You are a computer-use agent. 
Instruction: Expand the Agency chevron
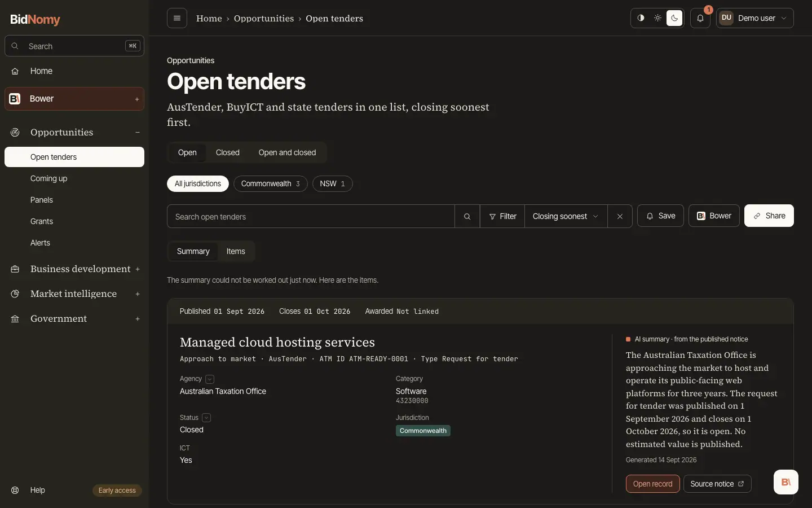(210, 379)
